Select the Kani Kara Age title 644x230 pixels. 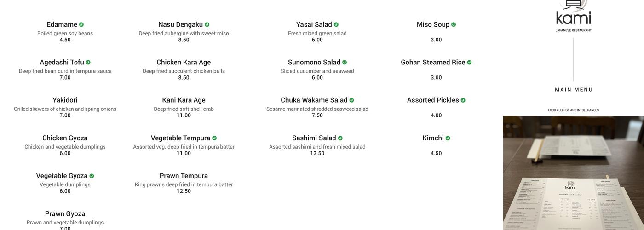(x=184, y=100)
